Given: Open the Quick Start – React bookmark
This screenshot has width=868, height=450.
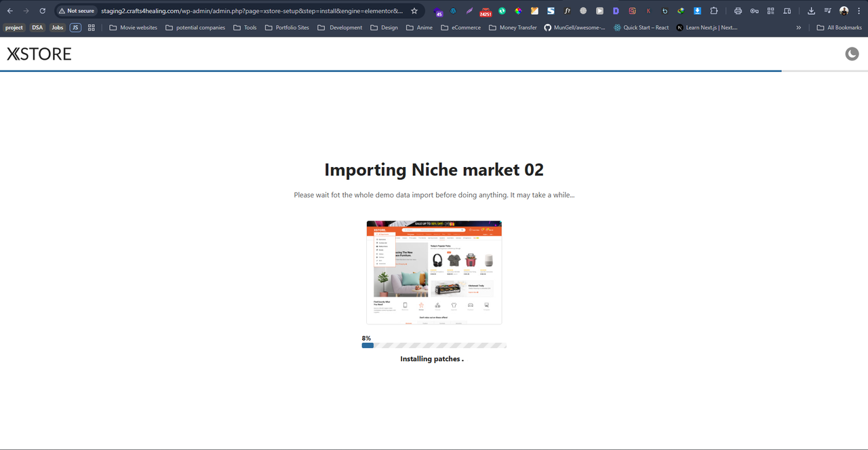Looking at the screenshot, I should pyautogui.click(x=641, y=28).
